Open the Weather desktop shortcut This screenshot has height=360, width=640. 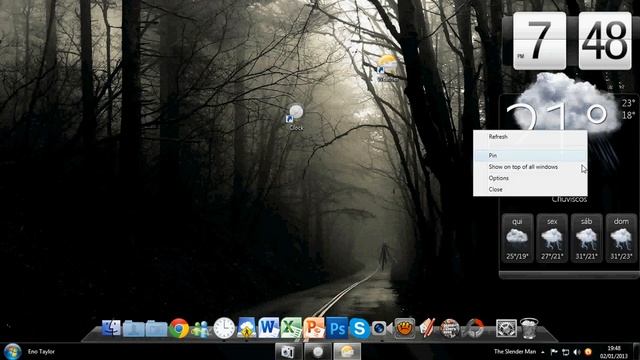pos(387,69)
